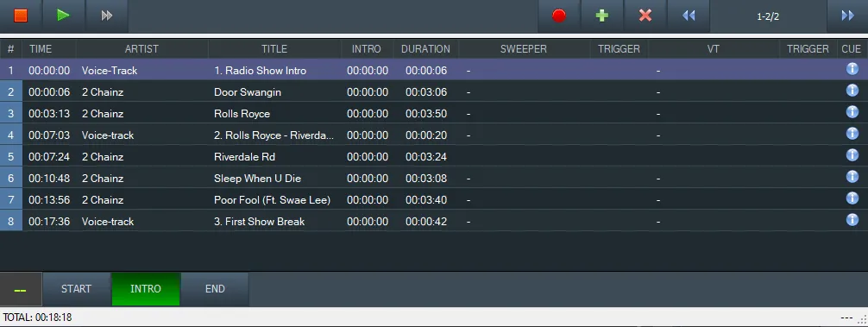
Task: Open cue info for Radio Show Intro
Action: click(852, 69)
